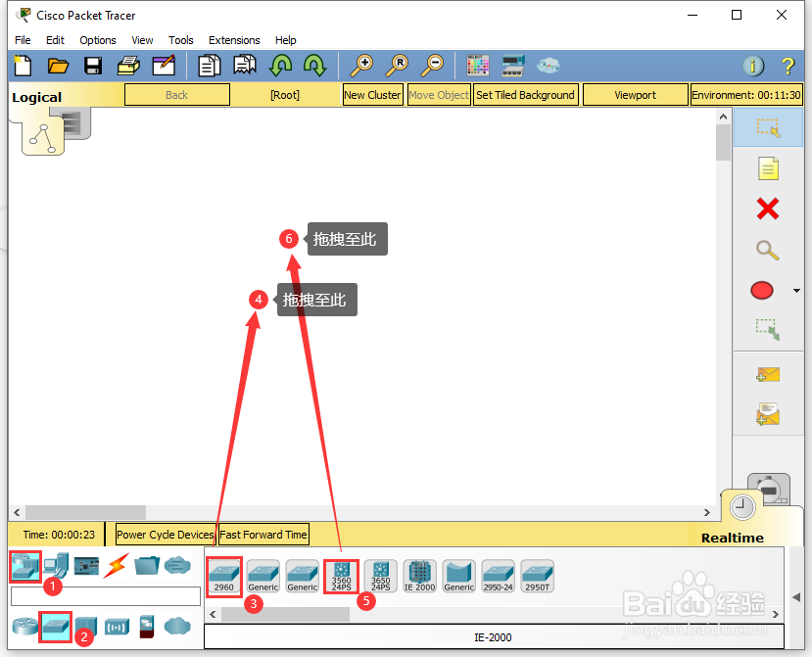This screenshot has height=657, width=812.
Task: Choose the Place Note tool
Action: click(768, 168)
